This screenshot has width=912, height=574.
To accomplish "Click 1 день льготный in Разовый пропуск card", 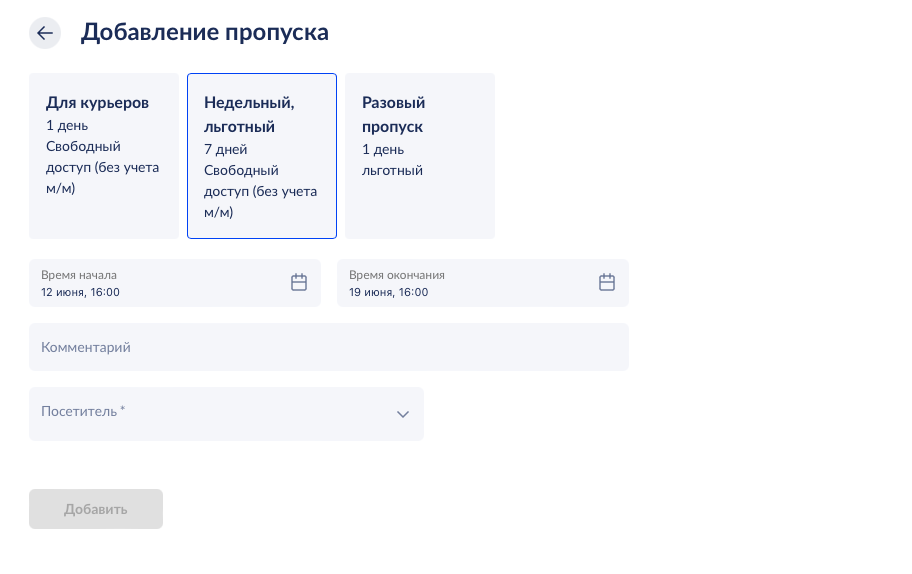I will click(392, 160).
